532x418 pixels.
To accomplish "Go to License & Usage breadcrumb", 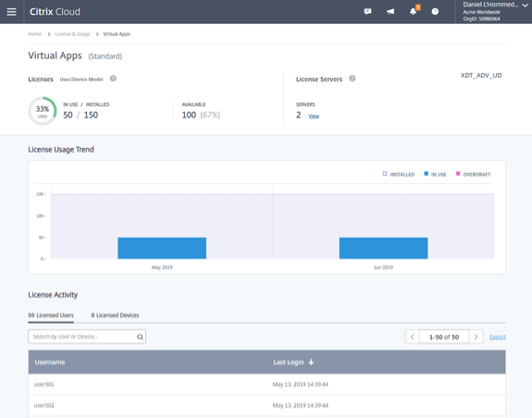I will click(x=72, y=34).
